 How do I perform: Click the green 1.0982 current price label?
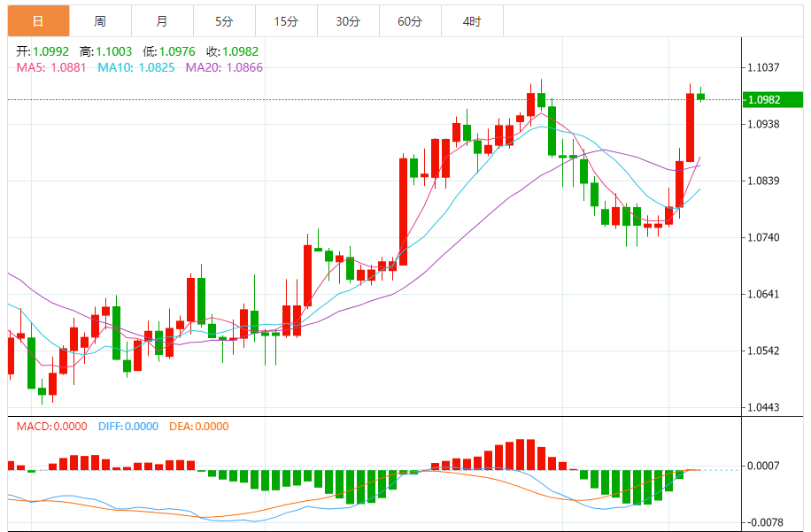pos(773,99)
